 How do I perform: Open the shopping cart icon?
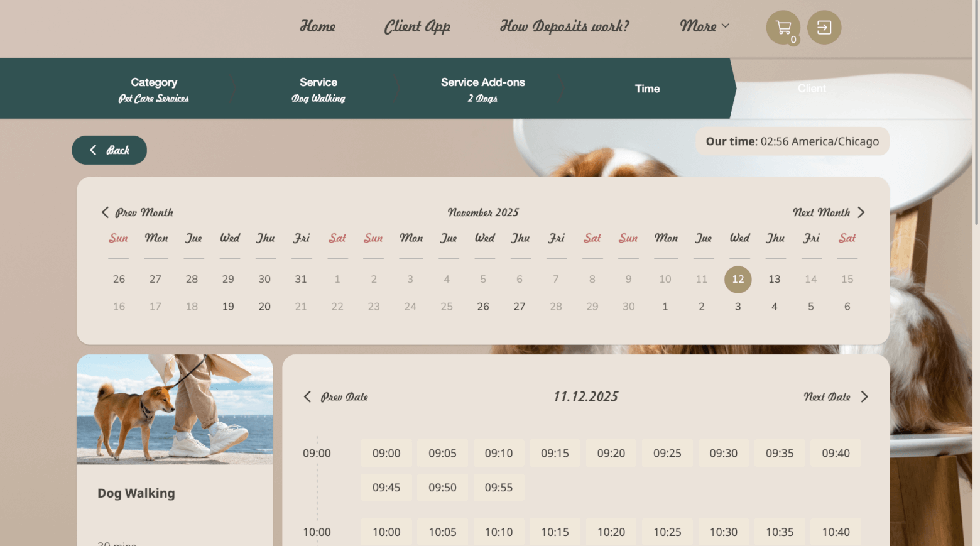(x=782, y=27)
